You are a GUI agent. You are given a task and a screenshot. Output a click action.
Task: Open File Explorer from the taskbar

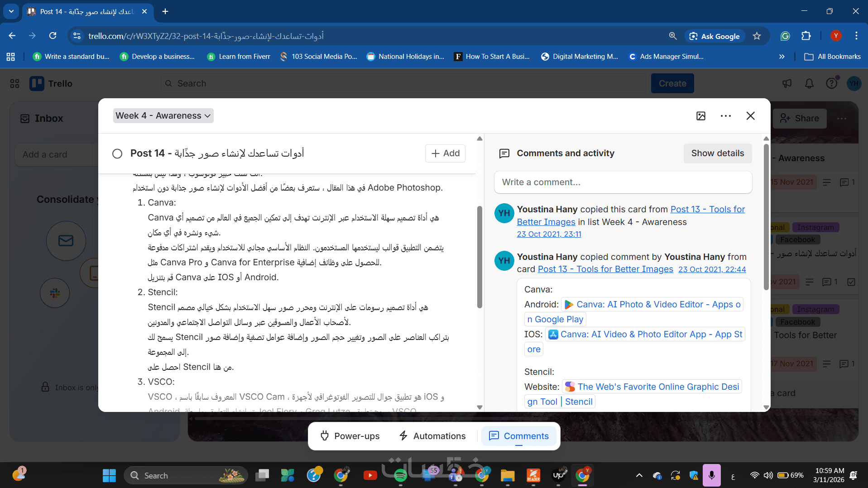508,476
